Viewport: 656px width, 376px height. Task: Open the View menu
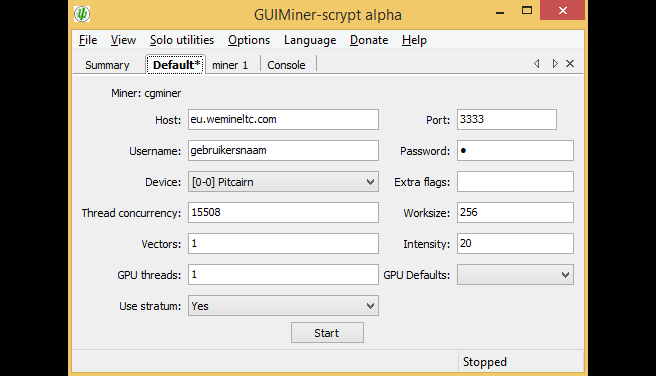(123, 40)
